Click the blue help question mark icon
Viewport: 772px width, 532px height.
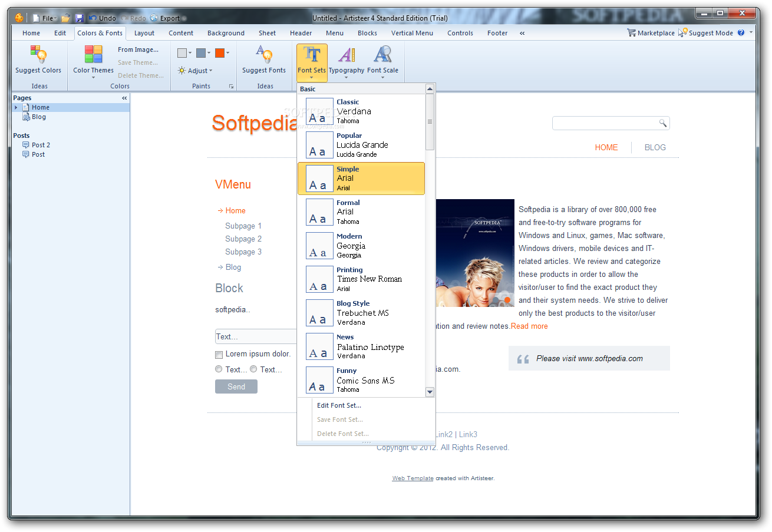pyautogui.click(x=741, y=33)
